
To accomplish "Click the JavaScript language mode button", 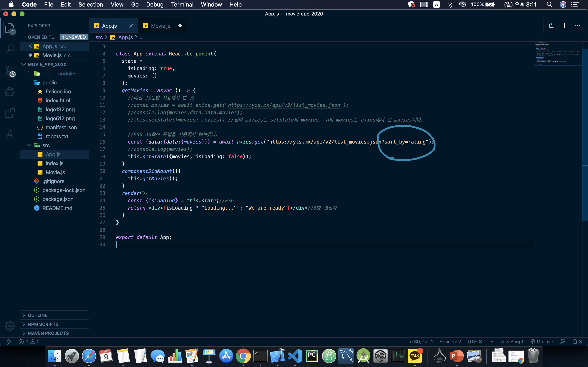I will click(x=511, y=342).
